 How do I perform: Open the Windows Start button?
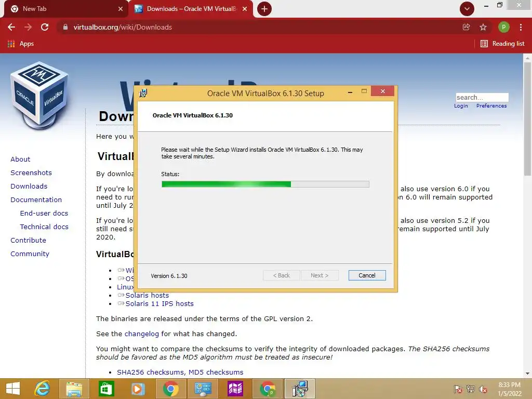tap(13, 389)
